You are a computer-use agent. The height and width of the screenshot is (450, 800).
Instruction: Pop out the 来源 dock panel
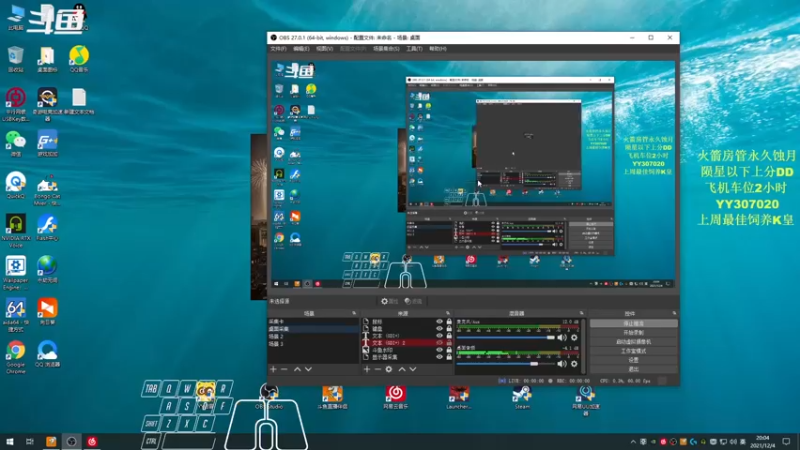click(x=448, y=313)
